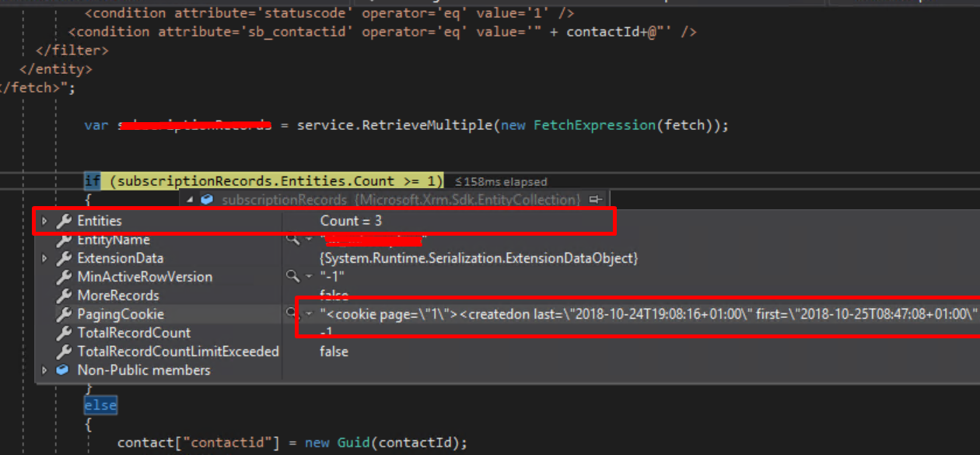Expand the Non-Public members node

click(x=45, y=370)
